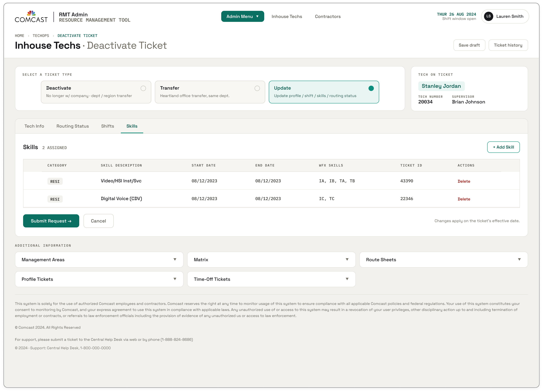Image resolution: width=543 pixels, height=392 pixels.
Task: Click the SKILL DESCRIPTION column header
Action: pyautogui.click(x=121, y=165)
